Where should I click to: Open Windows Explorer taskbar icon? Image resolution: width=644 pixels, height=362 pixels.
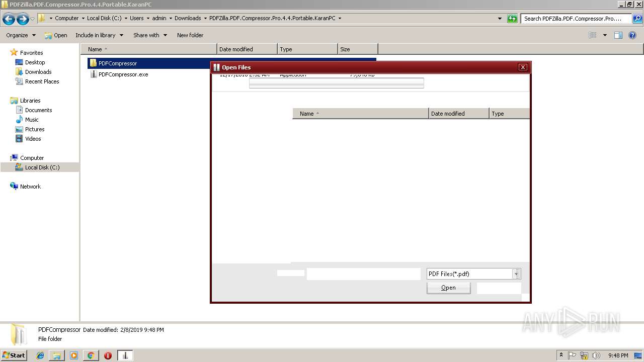click(x=57, y=355)
